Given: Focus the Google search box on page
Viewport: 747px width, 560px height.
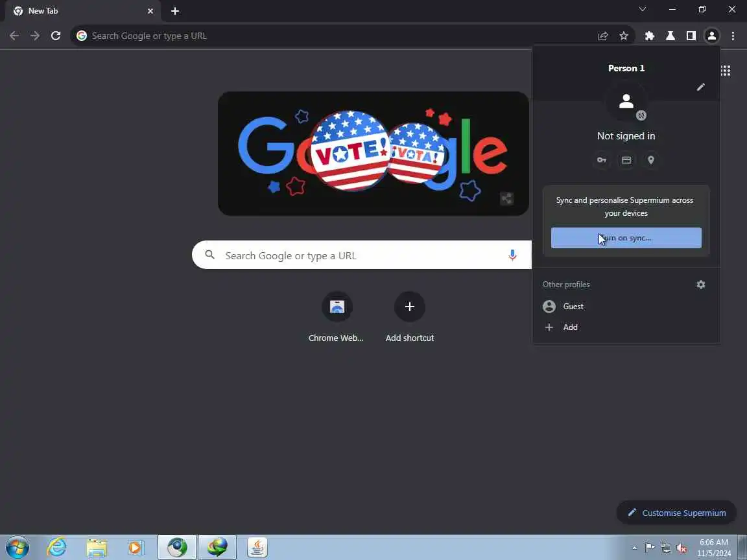Looking at the screenshot, I should pos(361,255).
